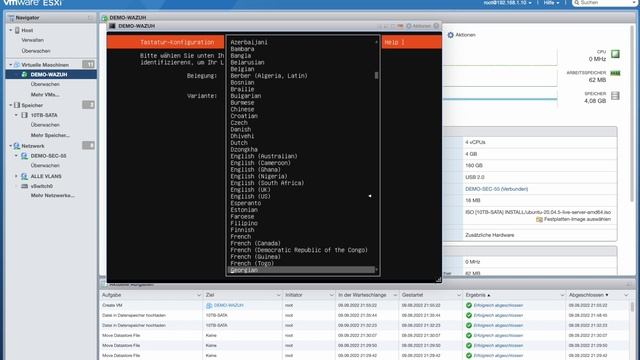Screen dimensions: 640x360
Task: Click the Netzwerk globe icon
Action: tap(17, 146)
